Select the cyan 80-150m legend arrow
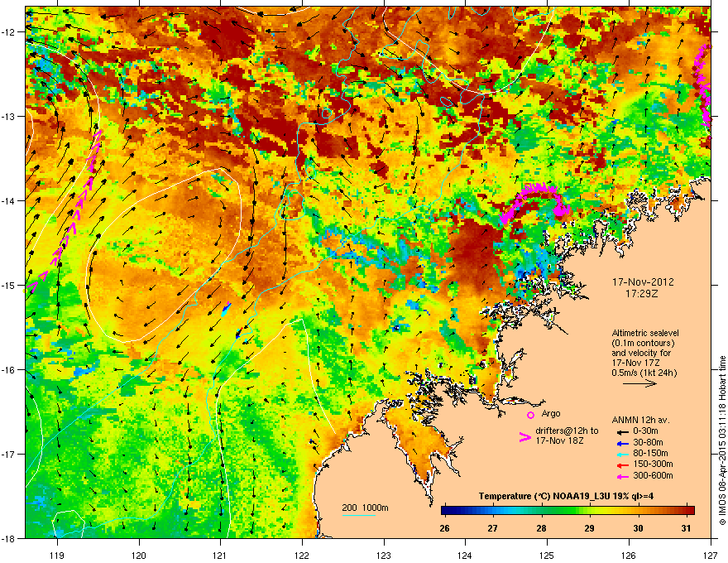This screenshot has width=728, height=563. point(622,455)
